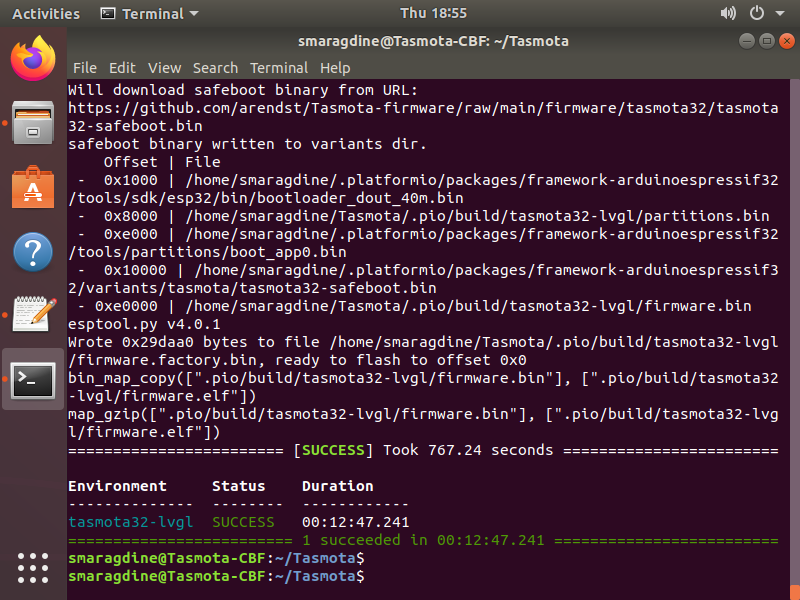Open the Help menu

335,68
